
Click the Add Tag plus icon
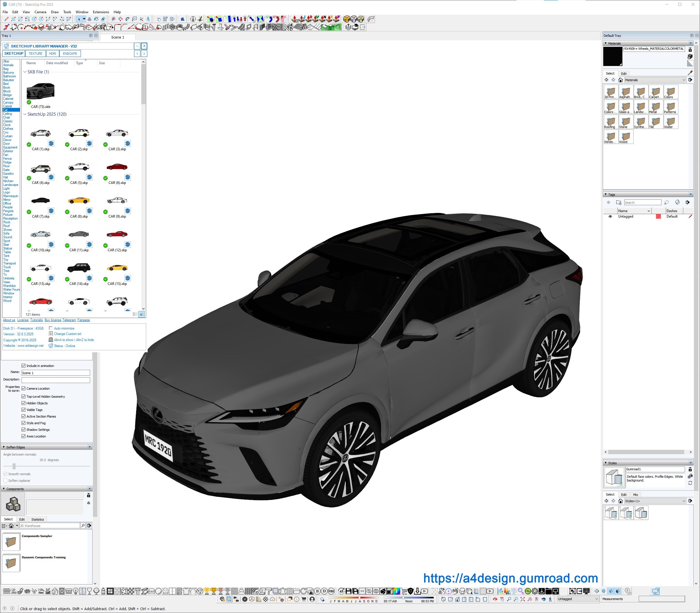608,203
